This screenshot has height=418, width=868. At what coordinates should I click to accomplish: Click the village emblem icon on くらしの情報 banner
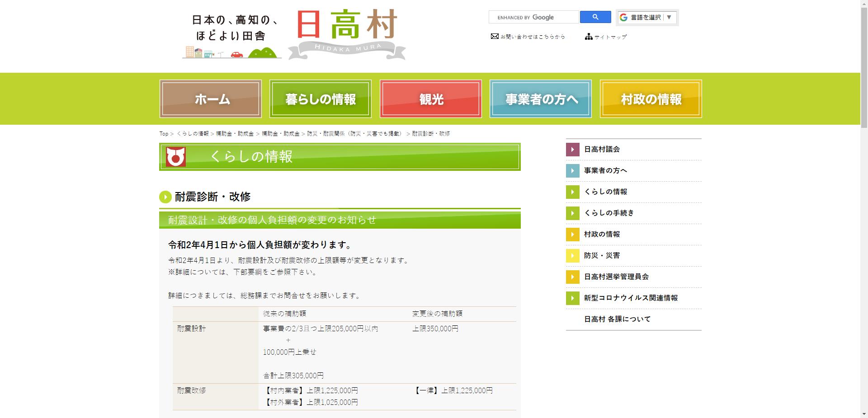[176, 157]
